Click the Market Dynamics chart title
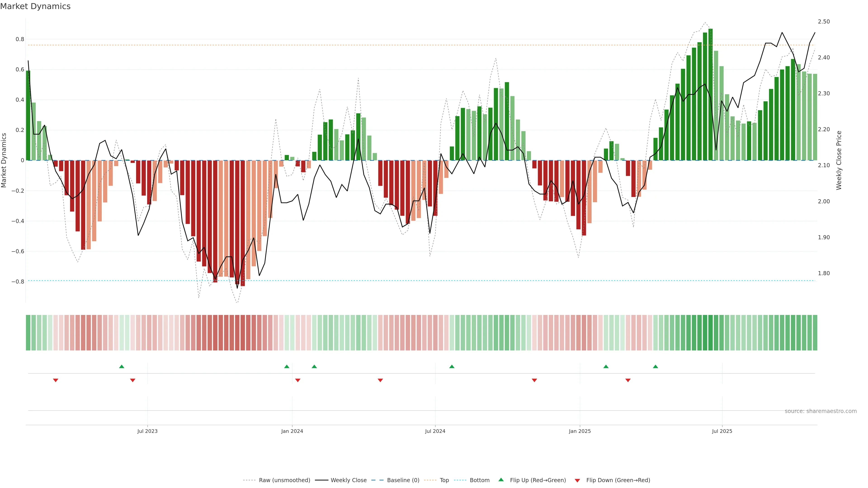This screenshot has height=488, width=868. pos(35,6)
